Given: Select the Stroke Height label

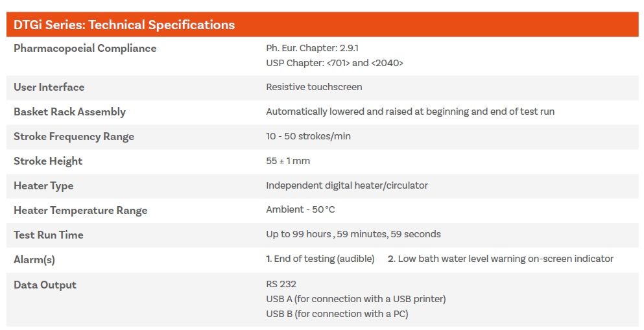Looking at the screenshot, I should pyautogui.click(x=48, y=161).
